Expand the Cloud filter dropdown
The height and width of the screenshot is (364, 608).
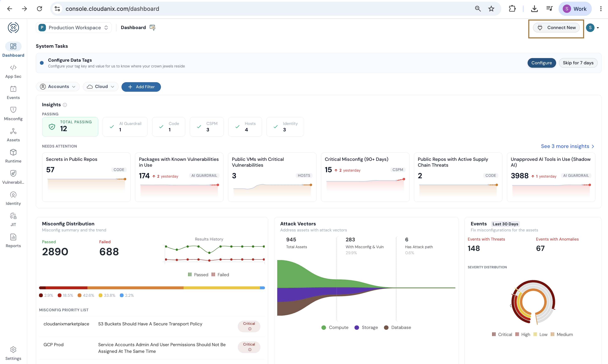[x=101, y=87]
